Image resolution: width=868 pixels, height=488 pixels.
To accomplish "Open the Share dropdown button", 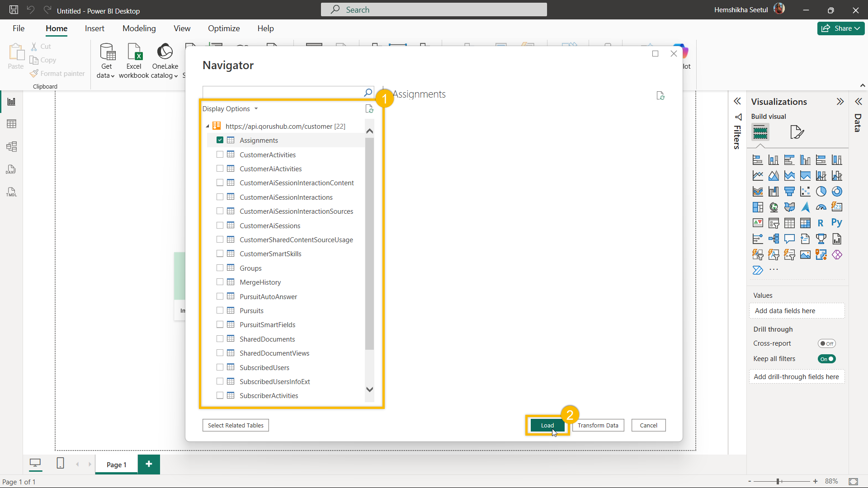I will click(x=840, y=28).
